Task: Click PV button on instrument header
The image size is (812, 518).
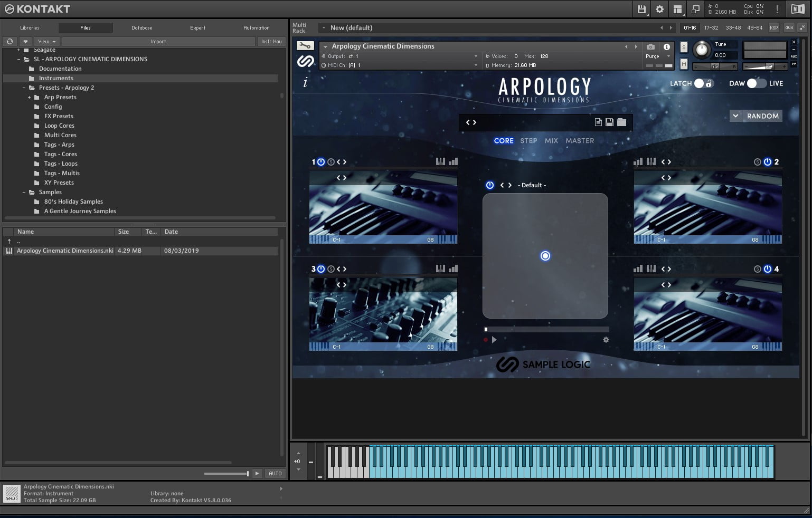Action: coord(794,64)
